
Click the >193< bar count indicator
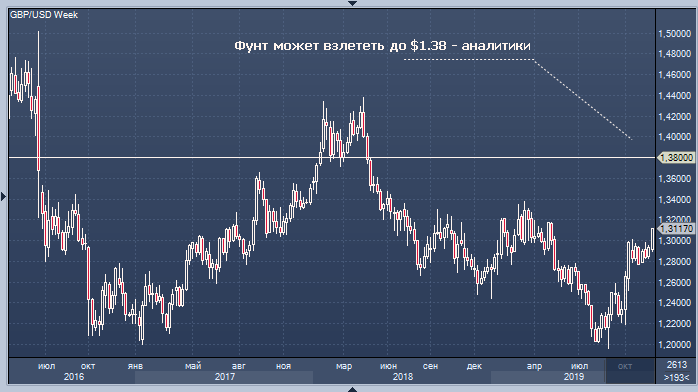tap(677, 377)
